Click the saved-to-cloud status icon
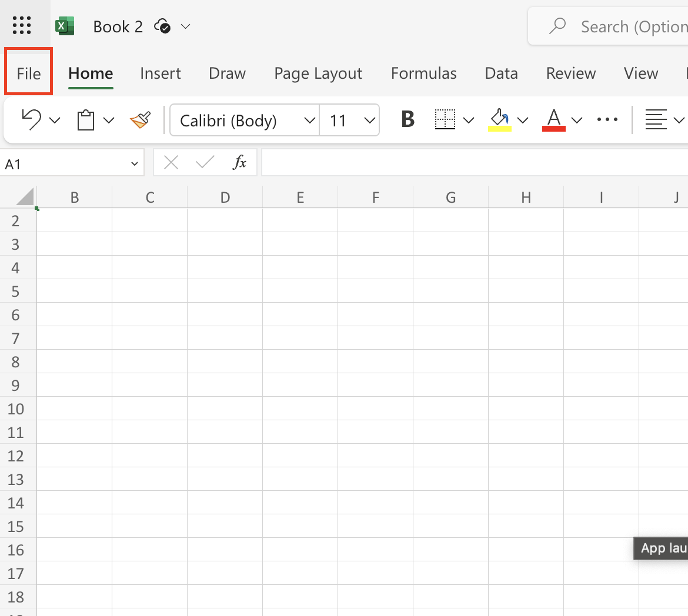This screenshot has height=616, width=688. coord(162,26)
